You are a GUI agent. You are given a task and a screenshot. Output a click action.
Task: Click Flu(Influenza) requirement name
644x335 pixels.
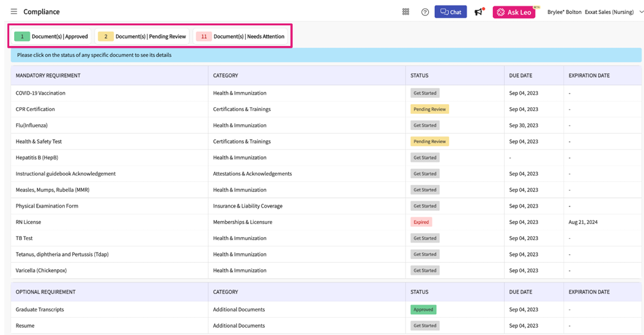tap(32, 126)
